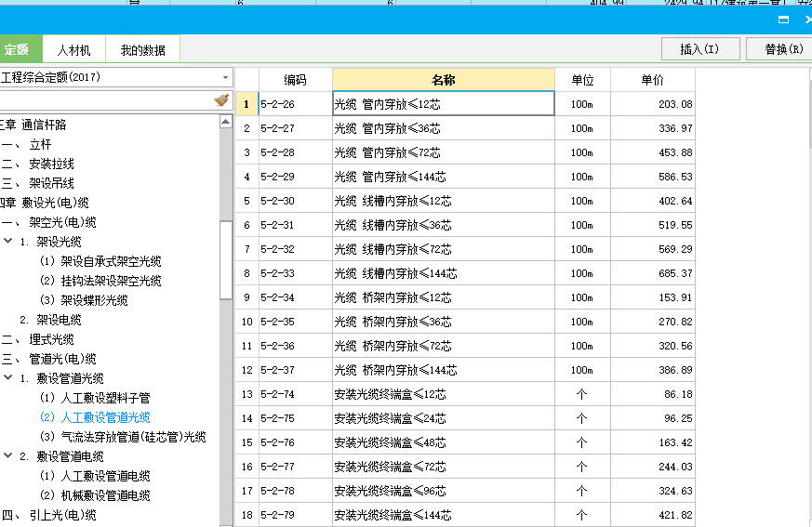The width and height of the screenshot is (812, 527).
Task: Select (1) 人工敷设塑料子管
Action: coord(95,398)
